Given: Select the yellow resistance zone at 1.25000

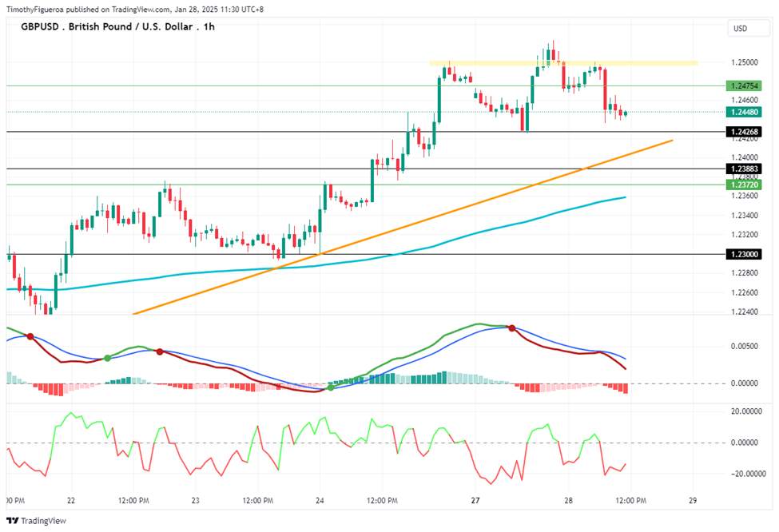Looking at the screenshot, I should (563, 63).
